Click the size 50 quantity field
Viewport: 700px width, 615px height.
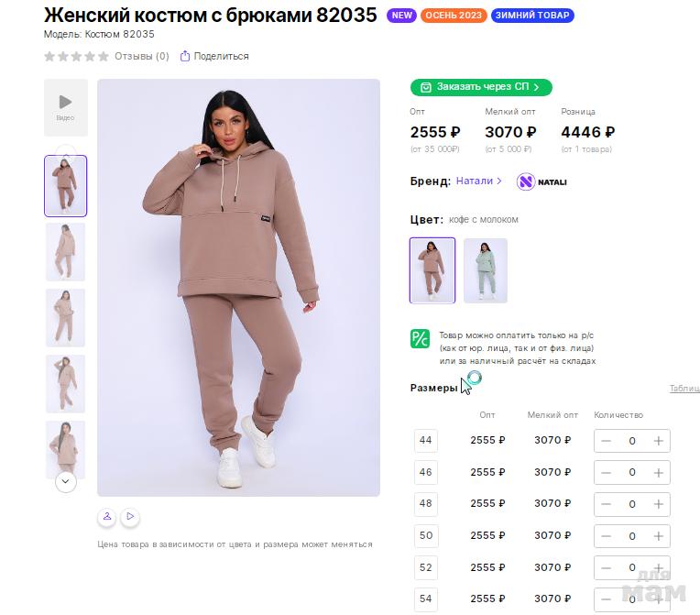[x=632, y=536]
